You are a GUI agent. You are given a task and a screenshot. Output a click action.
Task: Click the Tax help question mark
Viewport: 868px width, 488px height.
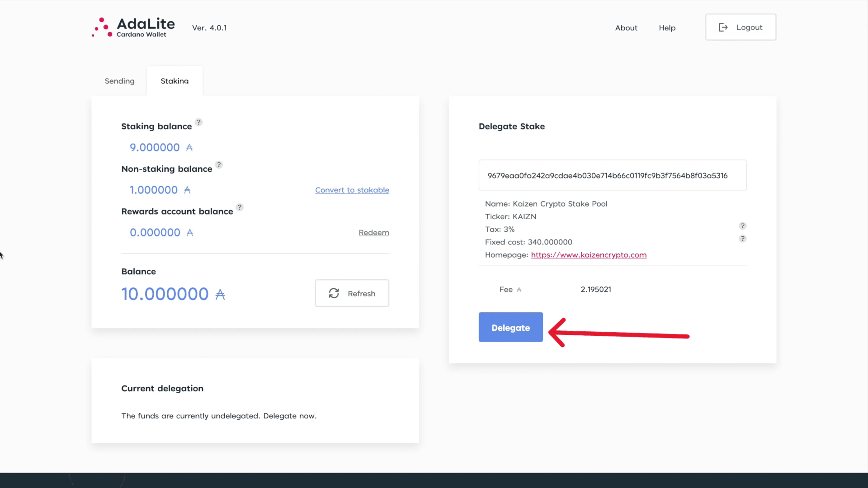(x=742, y=226)
